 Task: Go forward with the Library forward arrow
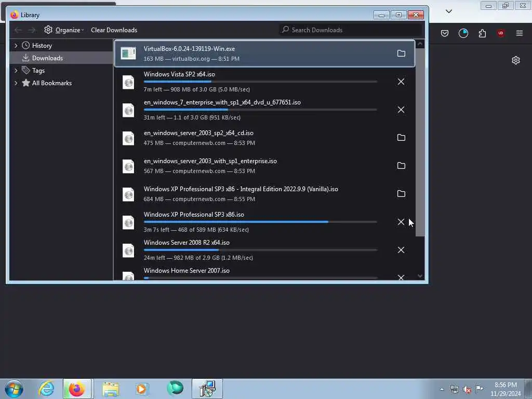32,30
